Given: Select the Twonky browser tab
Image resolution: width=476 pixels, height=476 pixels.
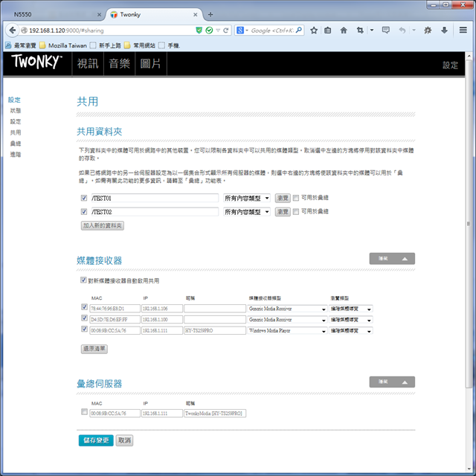Looking at the screenshot, I should (x=153, y=15).
